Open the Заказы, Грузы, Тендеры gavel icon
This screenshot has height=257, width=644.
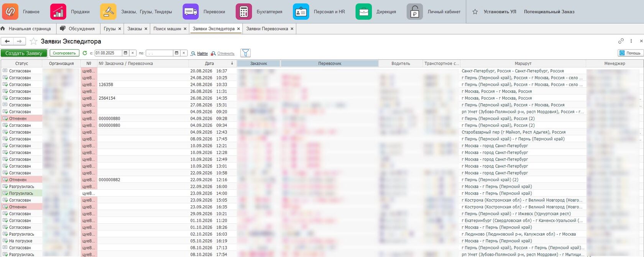click(108, 11)
